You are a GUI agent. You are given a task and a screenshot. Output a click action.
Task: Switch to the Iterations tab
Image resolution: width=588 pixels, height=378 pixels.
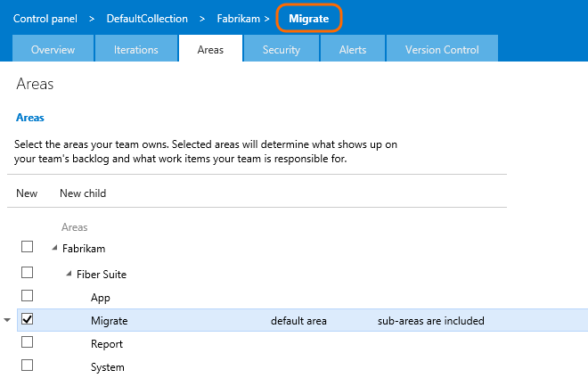click(x=136, y=49)
